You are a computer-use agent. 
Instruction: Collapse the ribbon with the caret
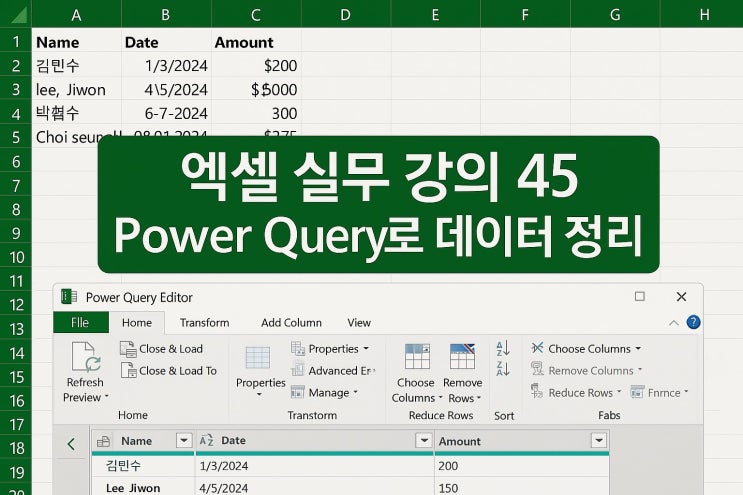(673, 323)
